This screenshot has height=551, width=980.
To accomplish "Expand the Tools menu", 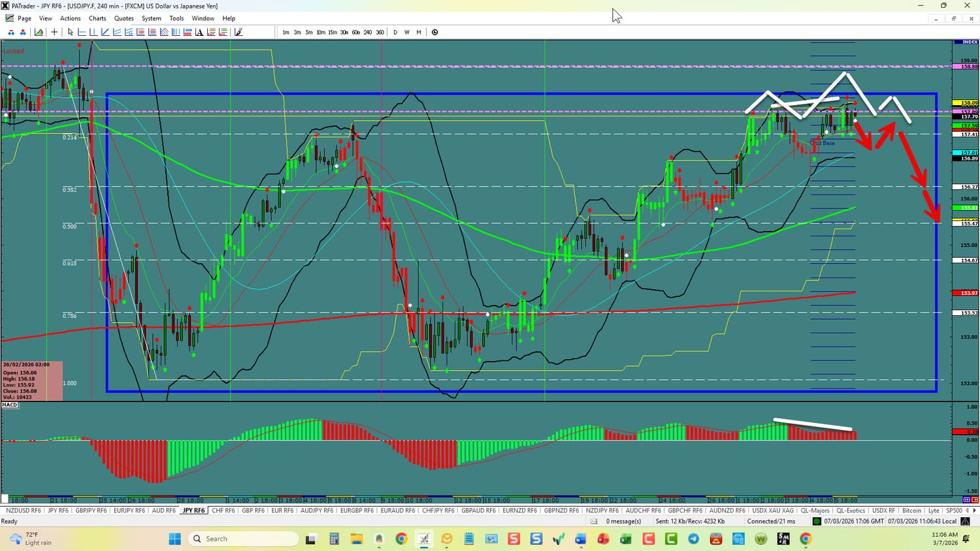I will [x=176, y=18].
